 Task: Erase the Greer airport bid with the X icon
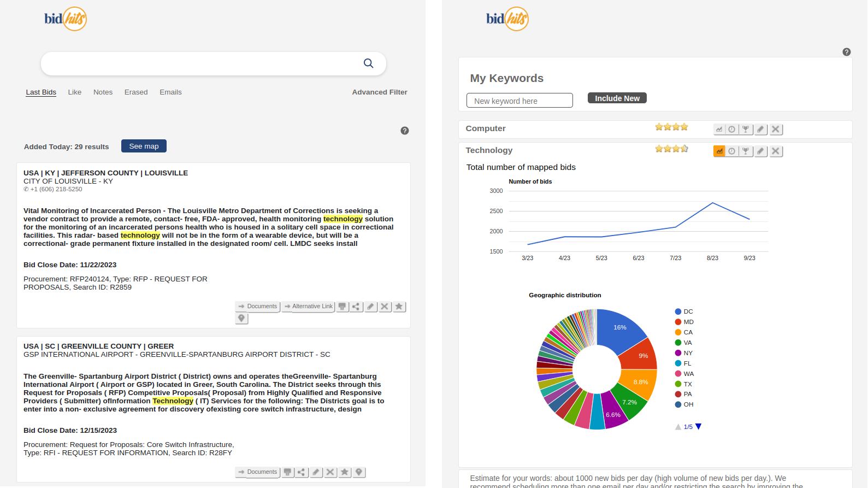pos(330,472)
